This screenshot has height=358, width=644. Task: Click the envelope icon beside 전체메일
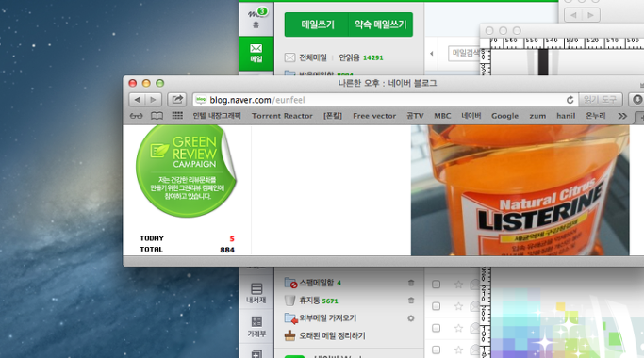pos(290,57)
